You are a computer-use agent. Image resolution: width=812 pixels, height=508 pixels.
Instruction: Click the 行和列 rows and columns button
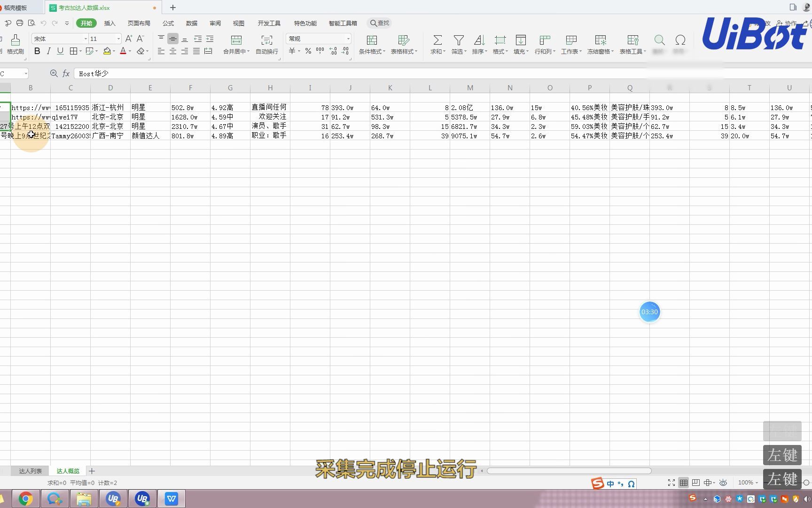click(x=545, y=45)
